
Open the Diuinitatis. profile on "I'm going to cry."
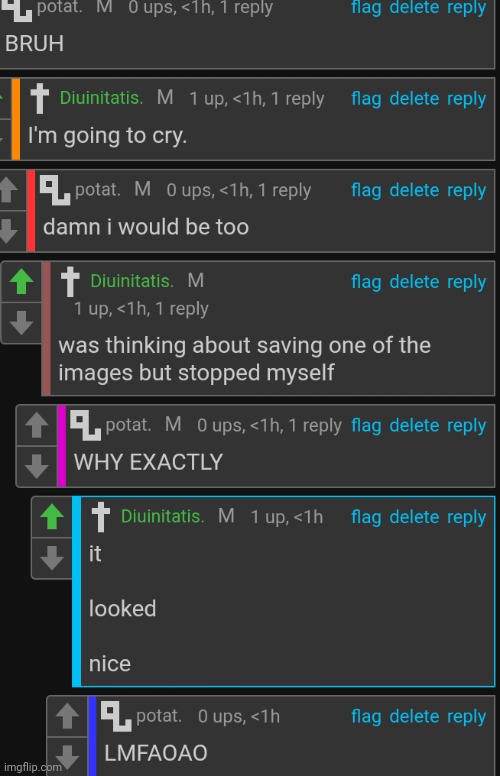tap(101, 98)
